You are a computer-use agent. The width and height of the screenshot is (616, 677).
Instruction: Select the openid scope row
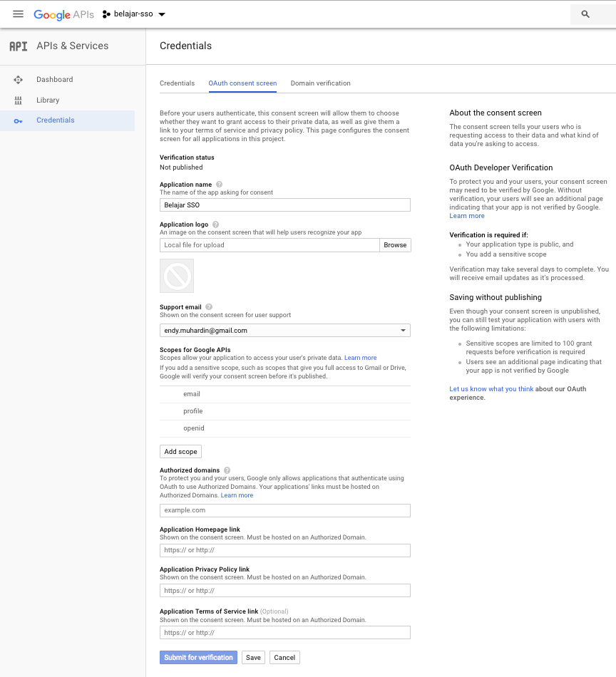click(x=285, y=428)
